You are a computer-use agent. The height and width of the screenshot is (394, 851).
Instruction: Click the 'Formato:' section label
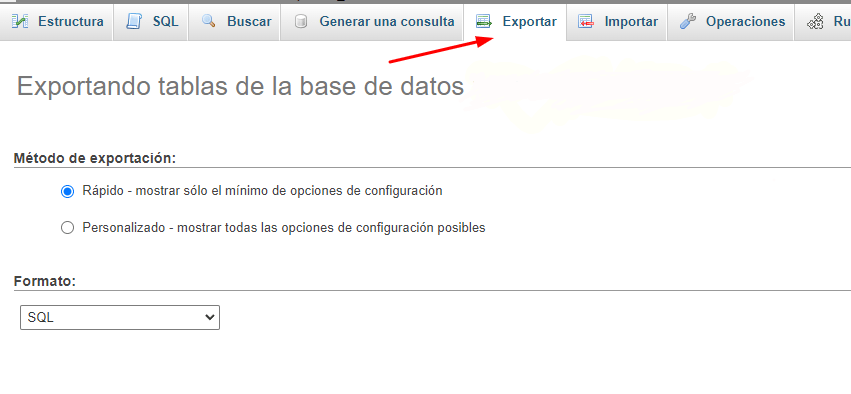tap(45, 281)
